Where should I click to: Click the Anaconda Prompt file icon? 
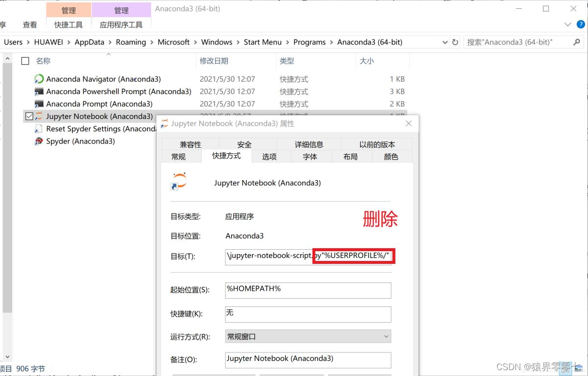point(39,104)
